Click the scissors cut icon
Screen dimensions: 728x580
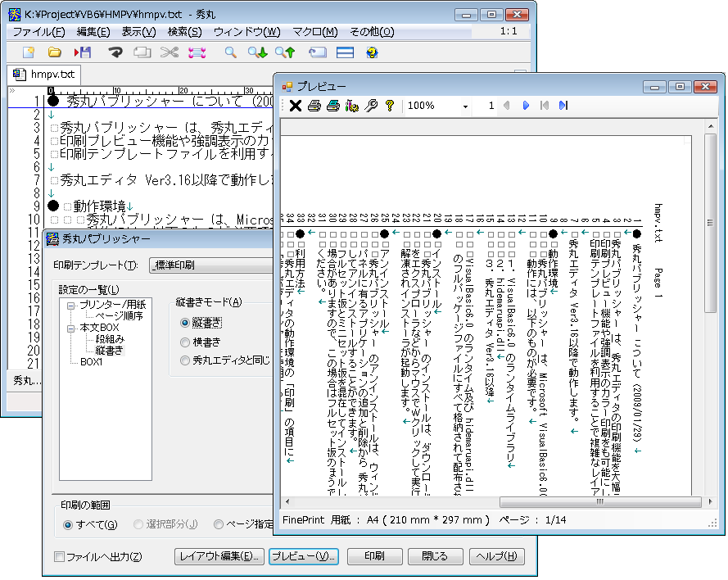pos(169,52)
